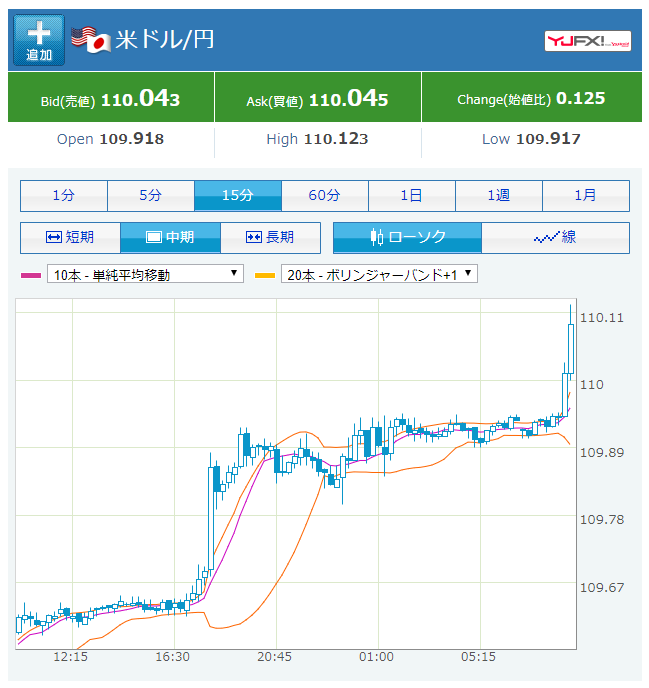
Task: Set chart range to 中期
Action: [x=170, y=238]
